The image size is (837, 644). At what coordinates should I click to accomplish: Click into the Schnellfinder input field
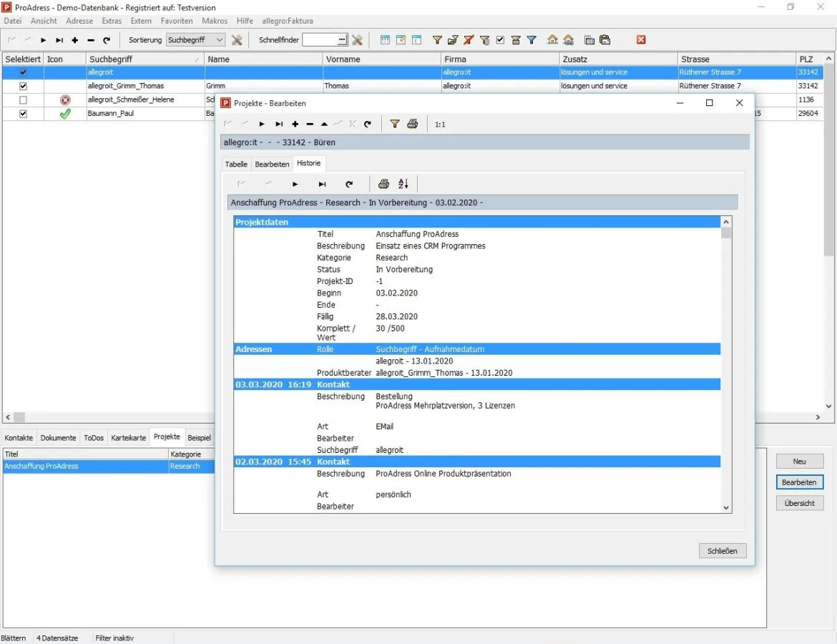pyautogui.click(x=320, y=40)
